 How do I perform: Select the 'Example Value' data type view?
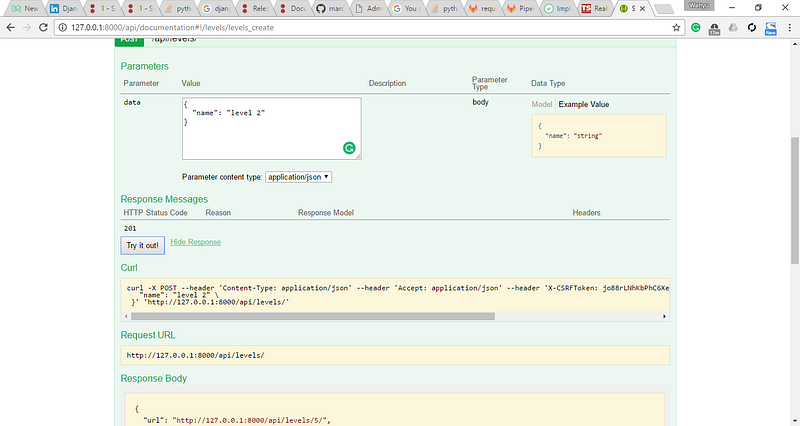(584, 104)
